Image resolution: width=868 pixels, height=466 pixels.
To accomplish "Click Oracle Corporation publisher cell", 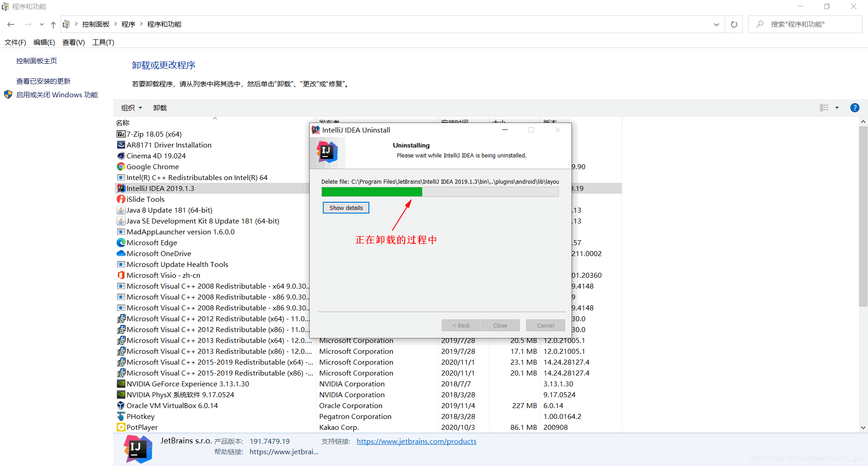I will (x=351, y=405).
